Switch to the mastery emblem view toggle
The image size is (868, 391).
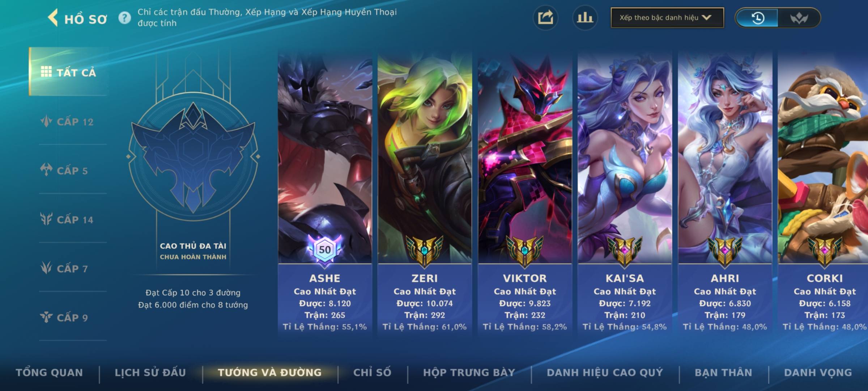[x=799, y=18]
